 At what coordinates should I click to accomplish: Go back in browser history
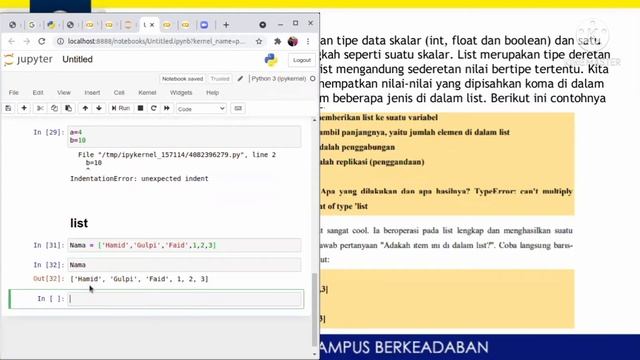11,41
